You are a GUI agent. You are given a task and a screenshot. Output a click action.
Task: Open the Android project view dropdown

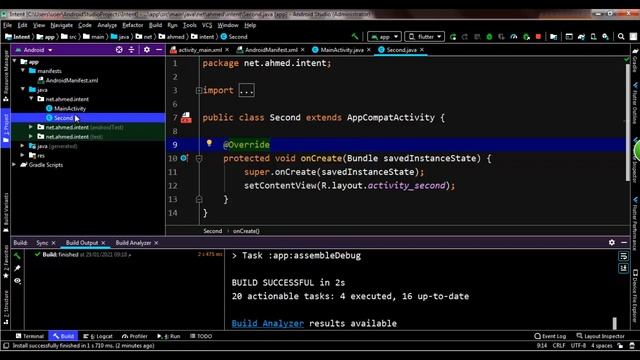(34, 50)
